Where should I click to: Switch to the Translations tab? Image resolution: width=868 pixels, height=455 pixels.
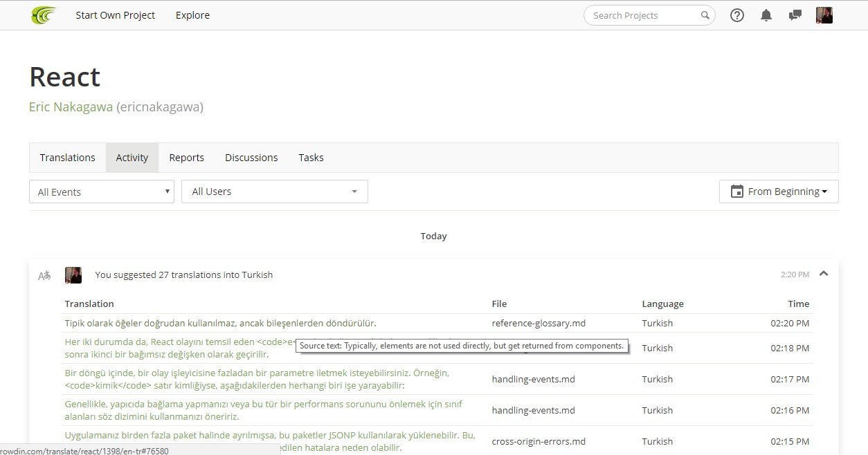[x=68, y=158]
